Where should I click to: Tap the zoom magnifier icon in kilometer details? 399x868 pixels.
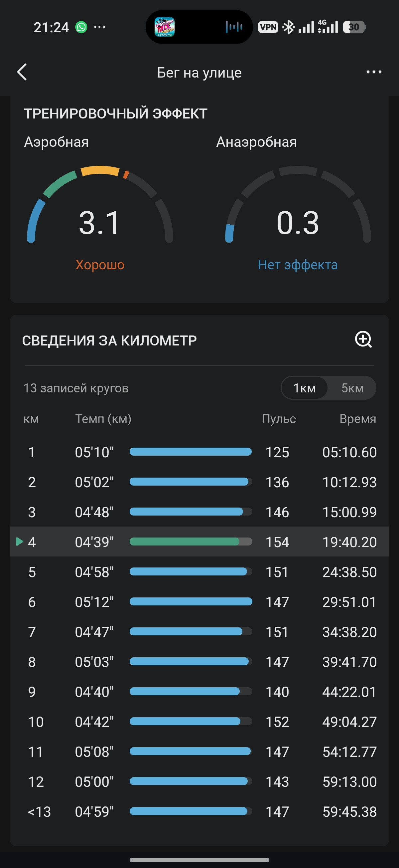pyautogui.click(x=364, y=339)
